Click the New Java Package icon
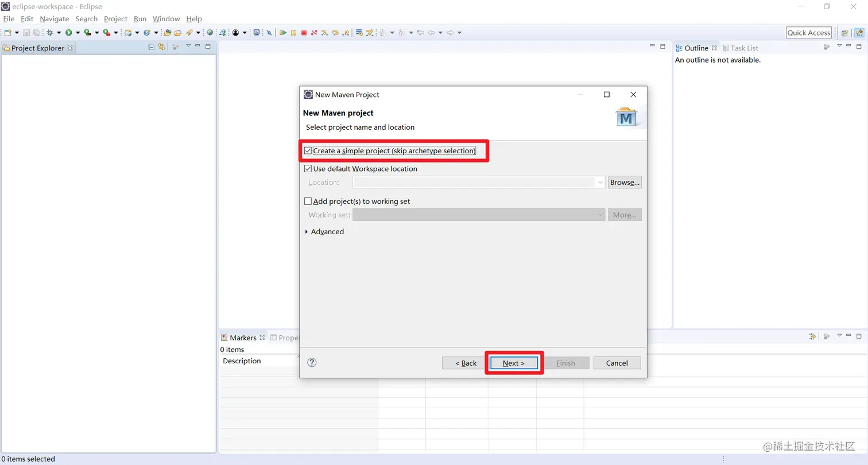Screen dimensions: 868x465 pos(128,33)
